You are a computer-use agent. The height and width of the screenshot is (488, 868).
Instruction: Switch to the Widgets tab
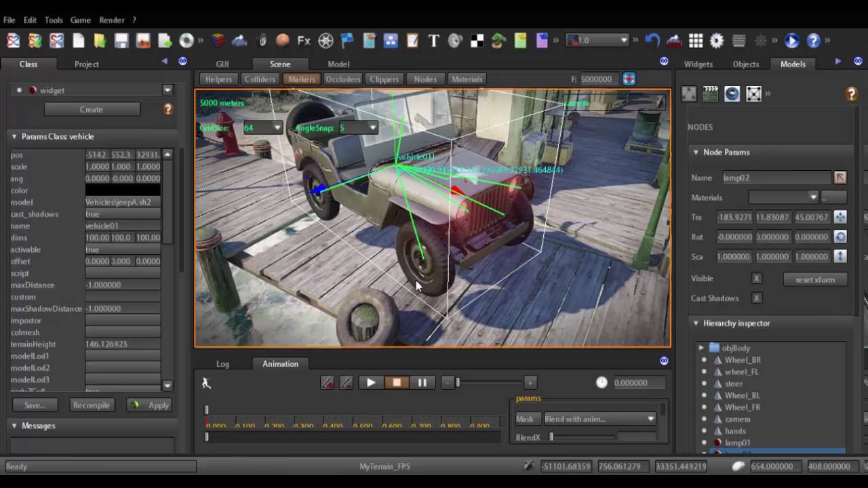coord(698,64)
